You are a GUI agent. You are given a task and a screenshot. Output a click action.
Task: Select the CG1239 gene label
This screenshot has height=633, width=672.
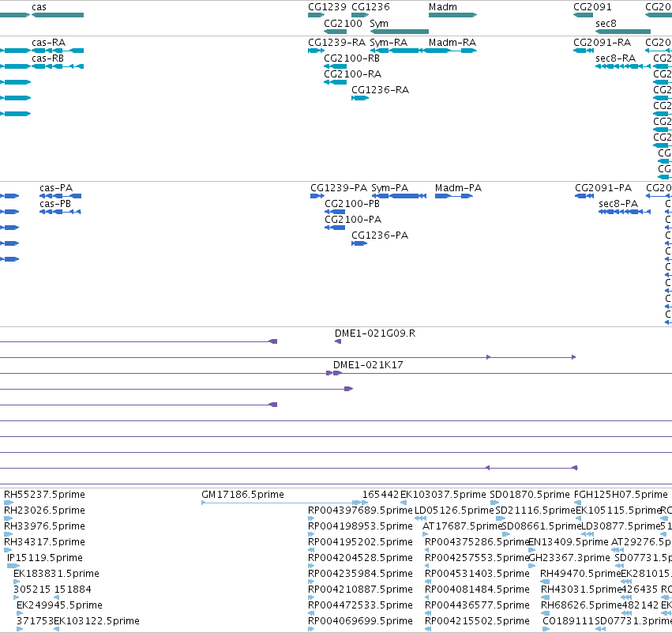tap(327, 7)
